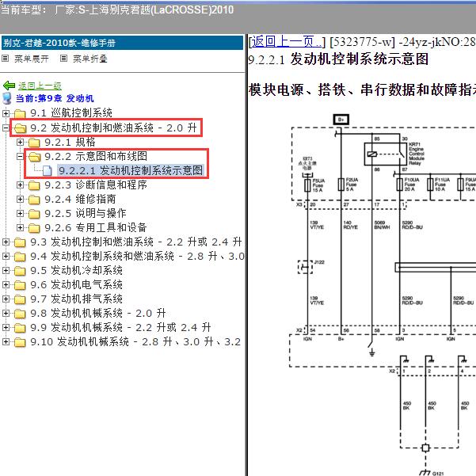Click folder icon of 9.7 发动机排气系统
The height and width of the screenshot is (476, 476).
point(20,299)
